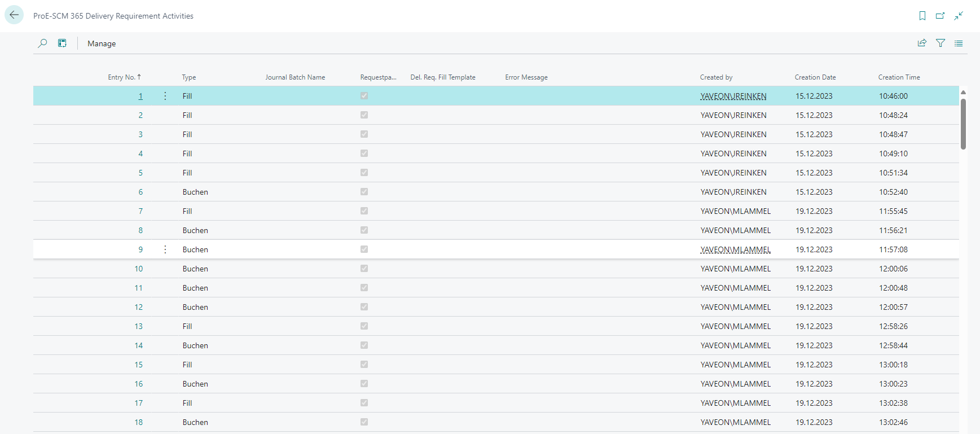Sort by the Entry No. column header
This screenshot has height=434, width=980.
(x=124, y=77)
